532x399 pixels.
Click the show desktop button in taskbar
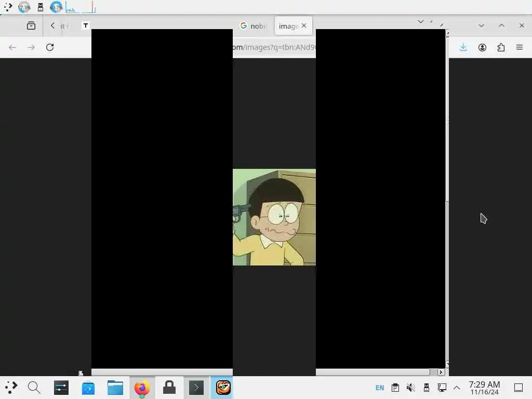tap(518, 388)
